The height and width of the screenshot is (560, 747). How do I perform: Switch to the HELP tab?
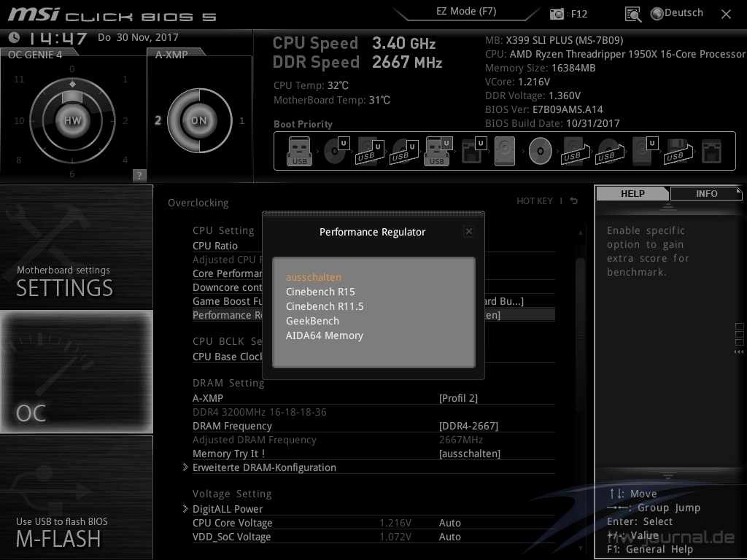click(x=632, y=193)
